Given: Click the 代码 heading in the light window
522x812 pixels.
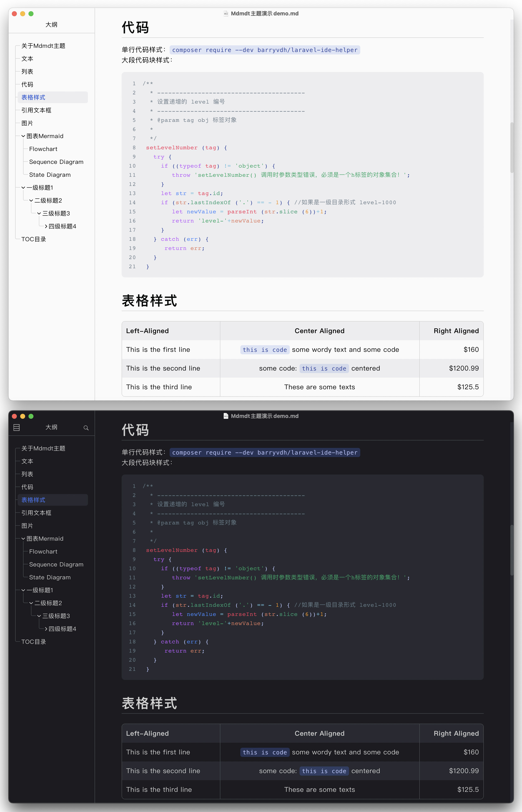Looking at the screenshot, I should [x=135, y=27].
